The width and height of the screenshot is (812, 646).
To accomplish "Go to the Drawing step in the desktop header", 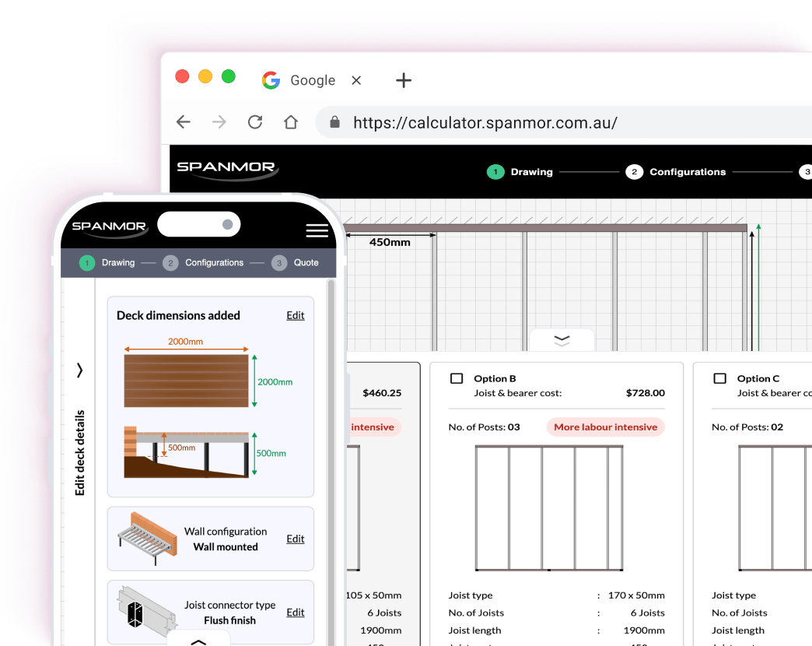I will [x=520, y=172].
